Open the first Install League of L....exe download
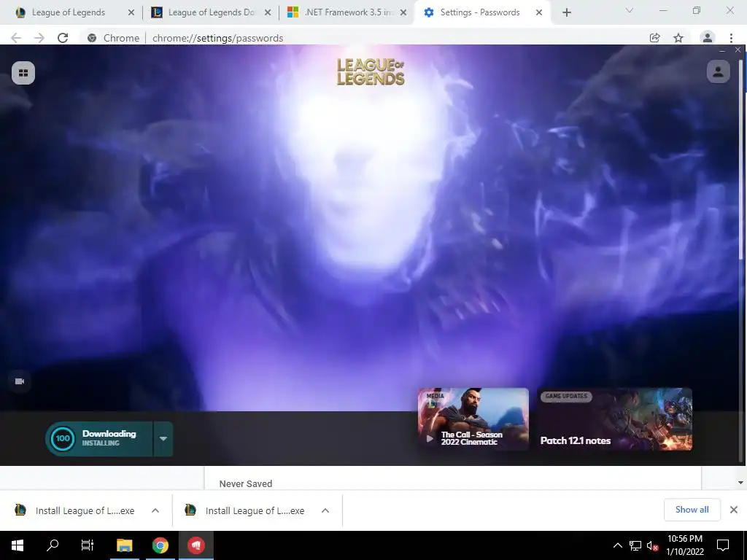Viewport: 747px width, 560px height. point(74,510)
